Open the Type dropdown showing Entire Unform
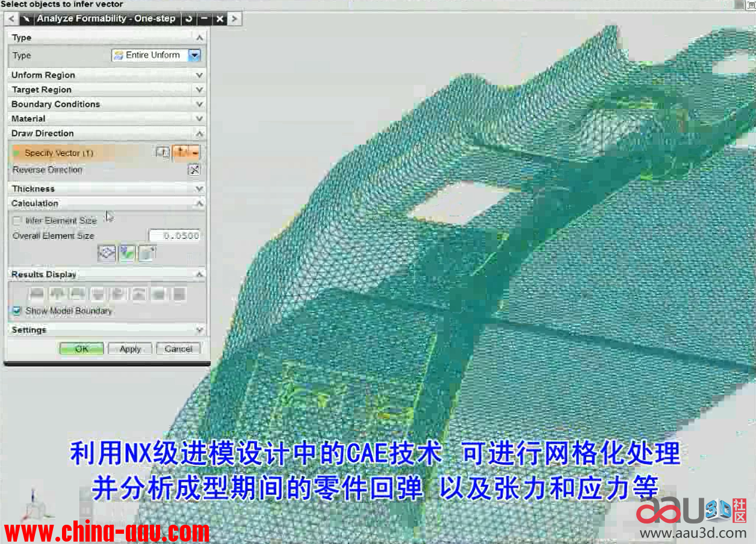Screen dimensions: 756x544 pyautogui.click(x=194, y=55)
